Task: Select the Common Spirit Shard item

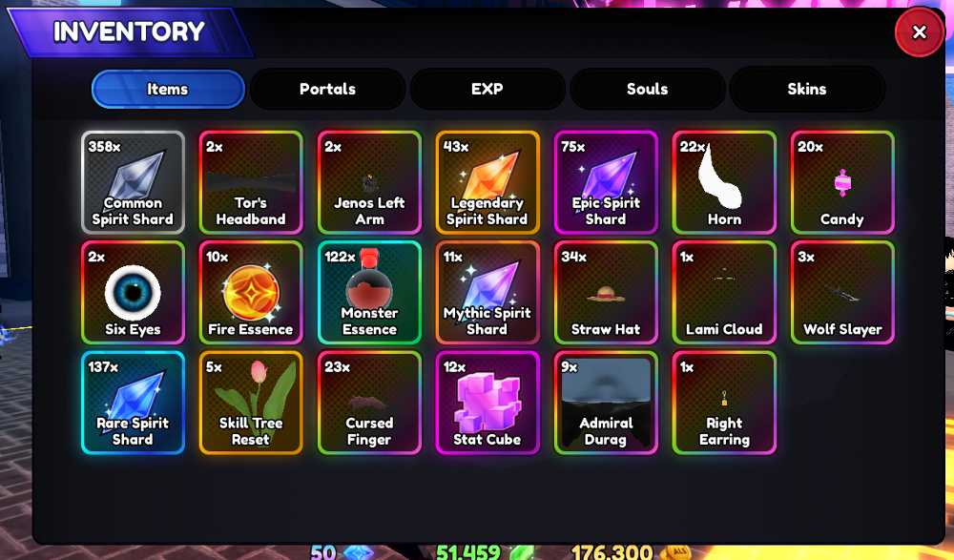Action: 133,182
